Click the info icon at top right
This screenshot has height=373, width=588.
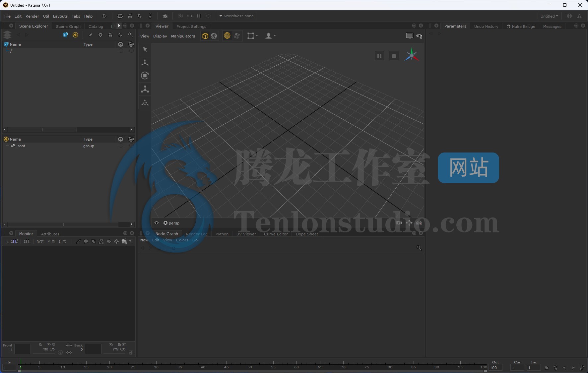click(x=569, y=16)
